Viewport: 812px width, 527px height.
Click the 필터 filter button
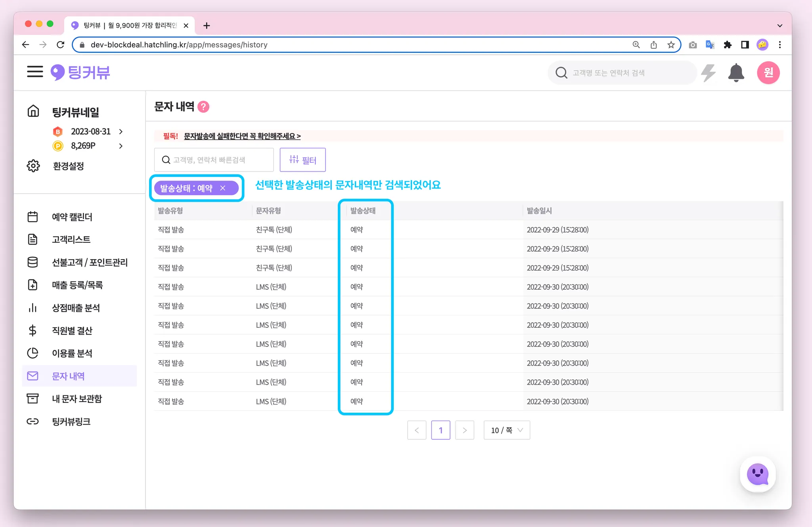[303, 160]
